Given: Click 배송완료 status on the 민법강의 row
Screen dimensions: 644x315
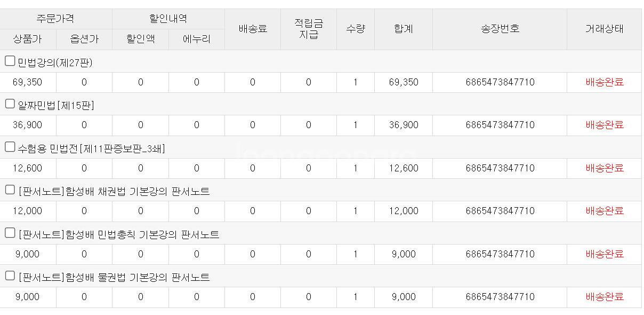Looking at the screenshot, I should pyautogui.click(x=604, y=82).
